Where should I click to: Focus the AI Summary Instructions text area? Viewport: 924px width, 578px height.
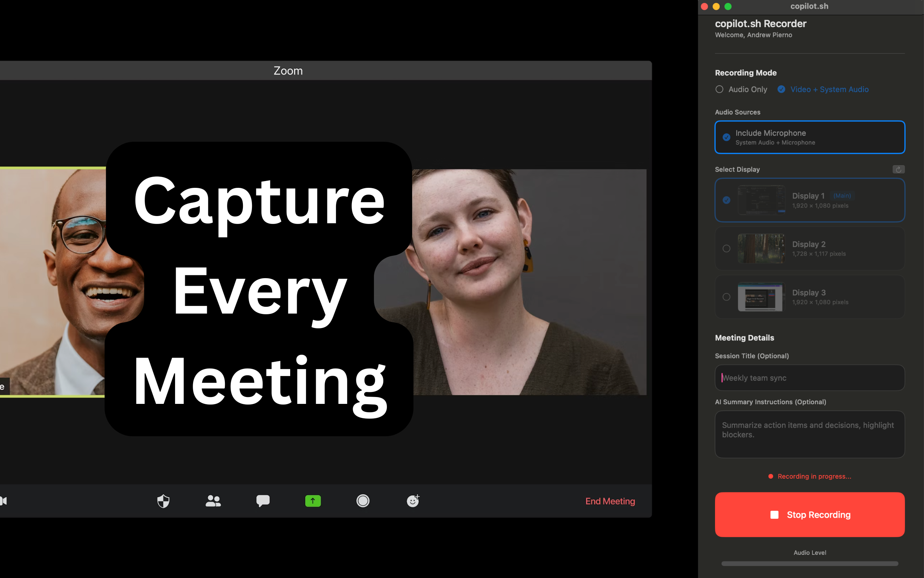pyautogui.click(x=810, y=434)
